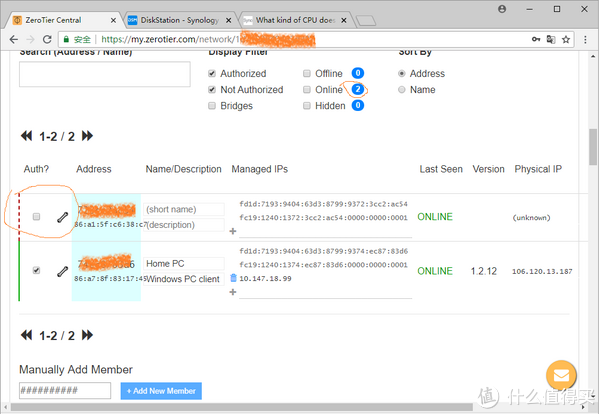Screen dimensions: 600x414
Task: Click the Last Seen column header
Action: (441, 169)
